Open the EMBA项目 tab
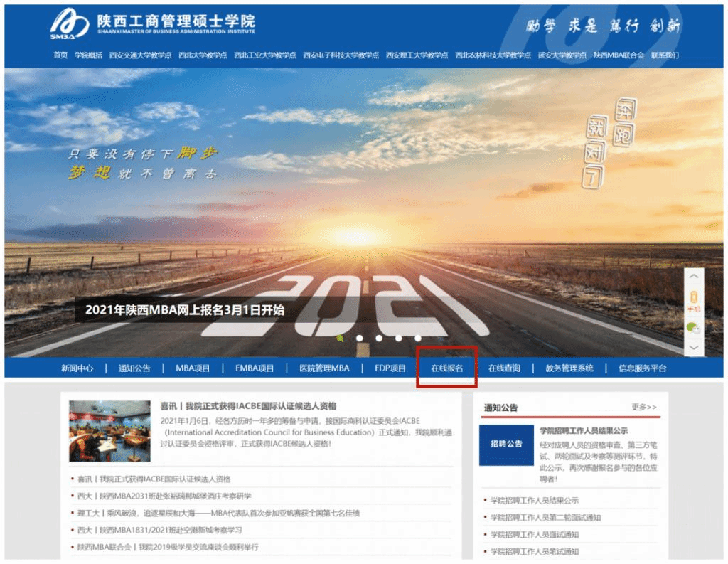Screen dimensions: 728x564 coord(255,368)
